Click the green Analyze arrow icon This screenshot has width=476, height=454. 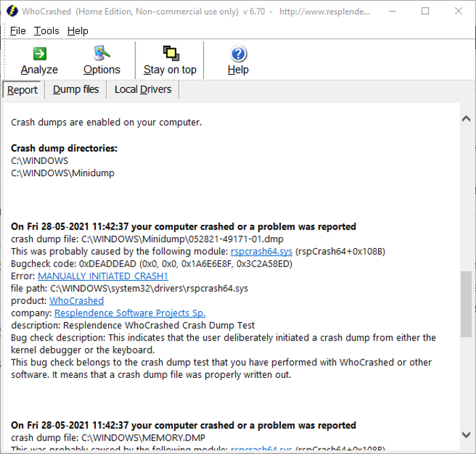(39, 54)
